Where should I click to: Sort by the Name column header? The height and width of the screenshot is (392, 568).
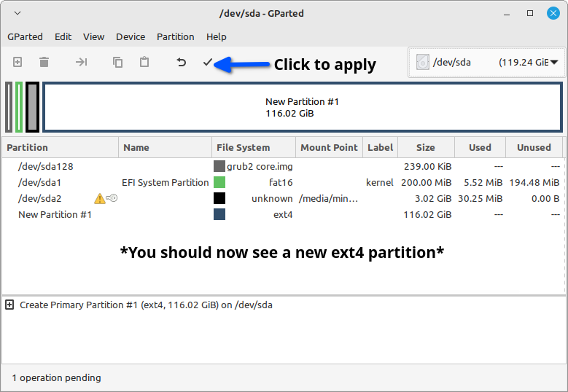point(166,148)
